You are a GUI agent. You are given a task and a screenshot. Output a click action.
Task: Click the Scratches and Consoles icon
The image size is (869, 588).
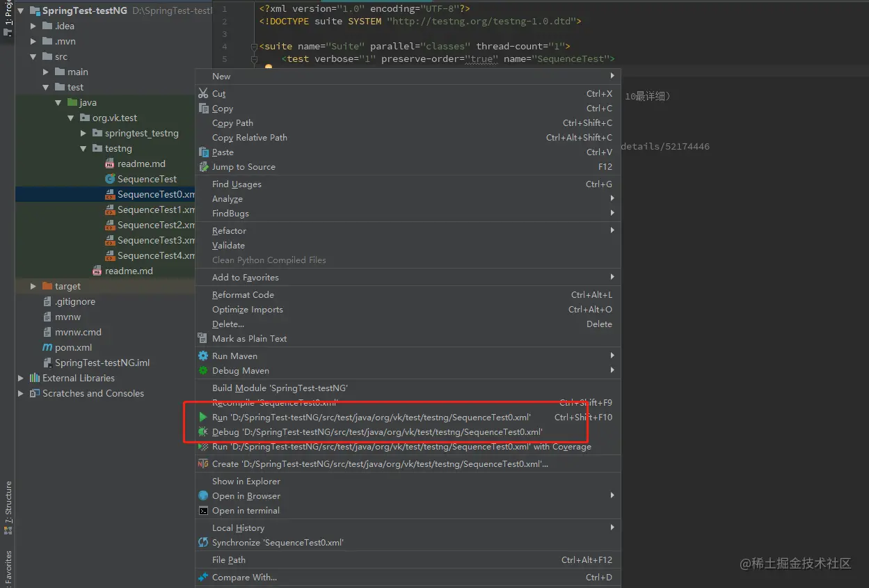click(35, 393)
